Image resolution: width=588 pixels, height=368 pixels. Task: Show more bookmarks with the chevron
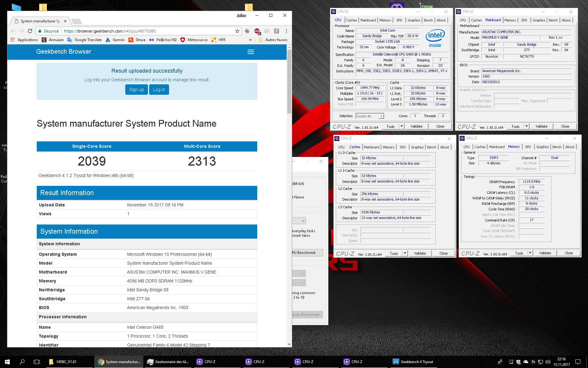(x=251, y=40)
